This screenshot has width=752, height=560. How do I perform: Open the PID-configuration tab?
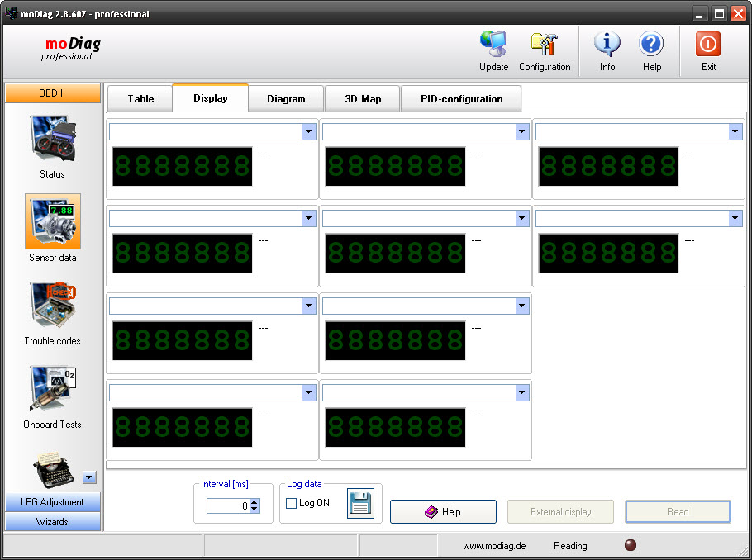point(461,99)
